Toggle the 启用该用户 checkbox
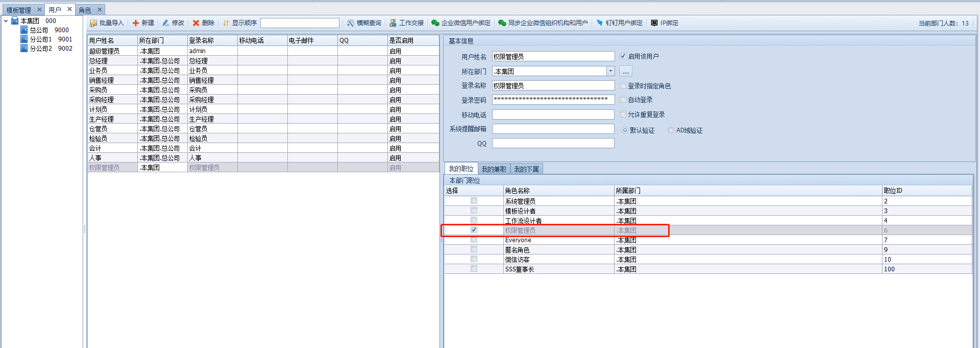 (623, 56)
